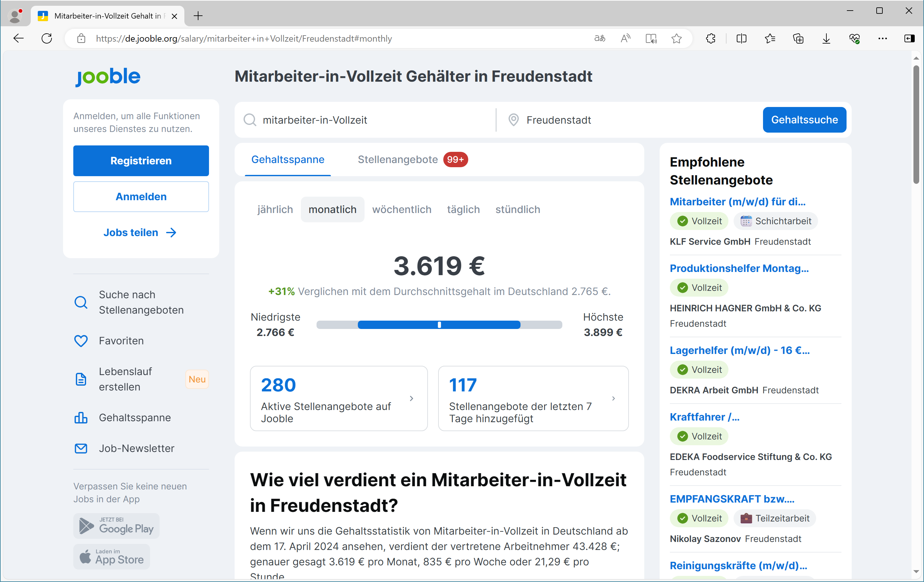
Task: Open the 280 Aktive Stellenangebote card
Action: pos(339,398)
